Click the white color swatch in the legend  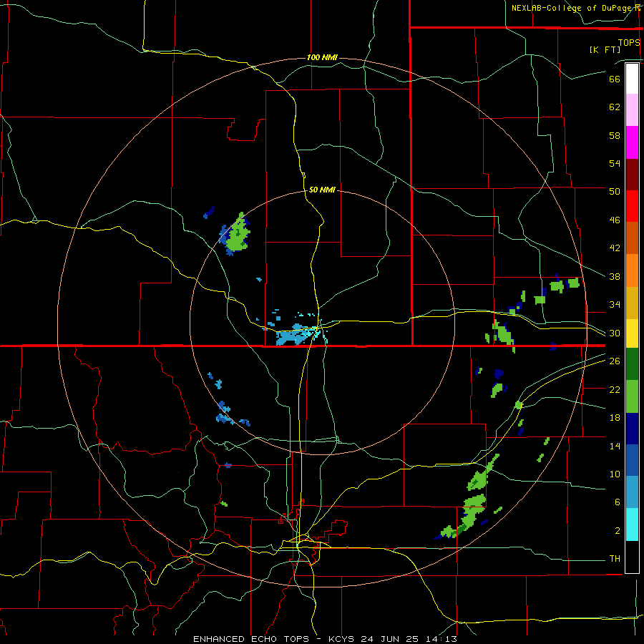(632, 79)
